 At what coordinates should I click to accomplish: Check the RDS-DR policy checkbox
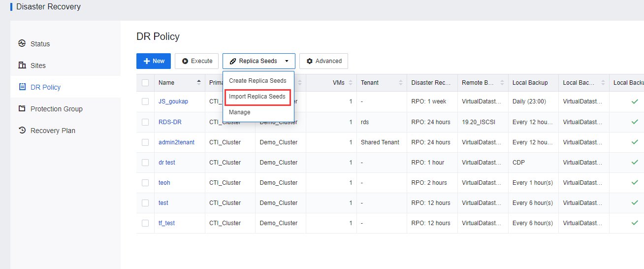coord(145,122)
